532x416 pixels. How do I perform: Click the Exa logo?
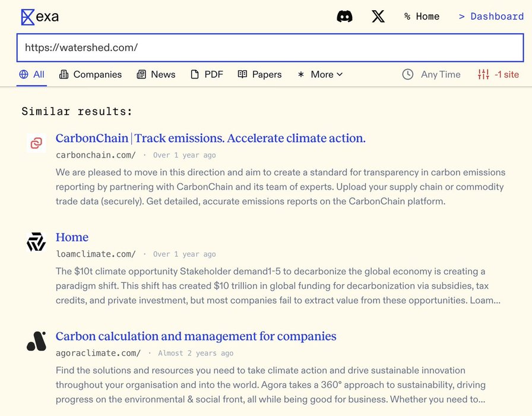[x=40, y=17]
